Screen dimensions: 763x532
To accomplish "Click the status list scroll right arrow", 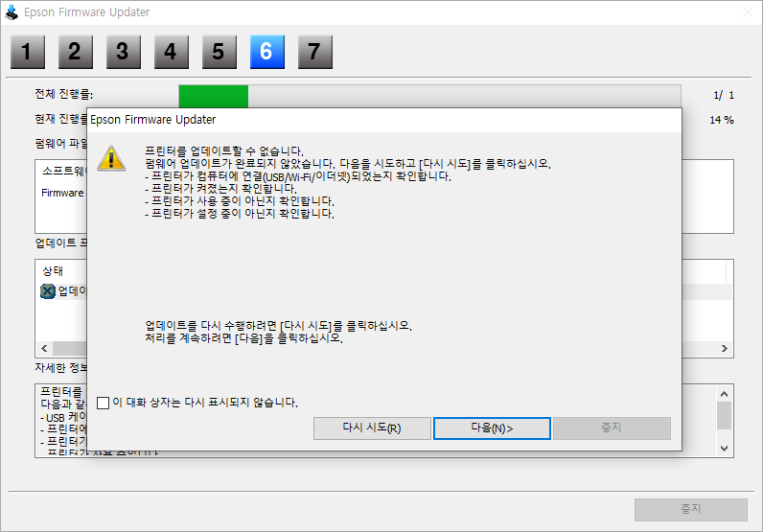I will pyautogui.click(x=724, y=349).
